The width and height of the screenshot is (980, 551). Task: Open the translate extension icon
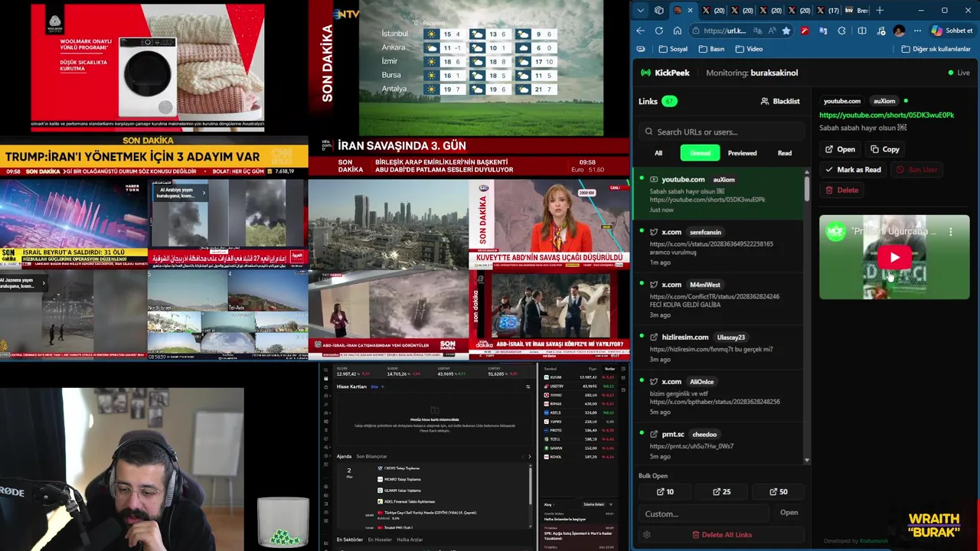tap(823, 31)
